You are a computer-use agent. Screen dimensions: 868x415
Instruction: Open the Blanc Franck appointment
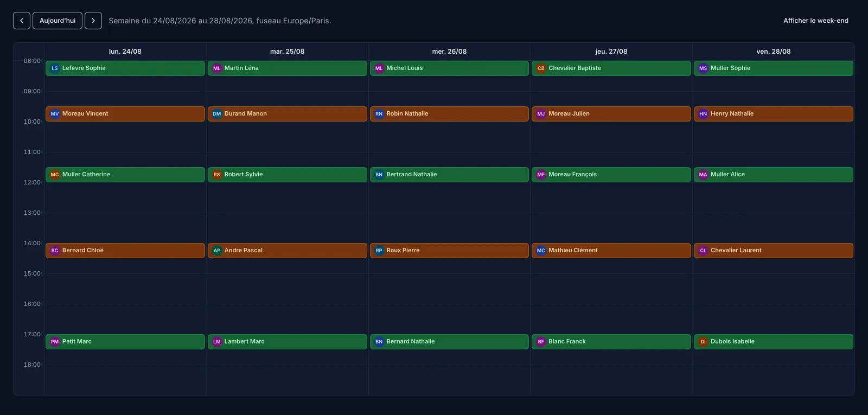click(611, 342)
